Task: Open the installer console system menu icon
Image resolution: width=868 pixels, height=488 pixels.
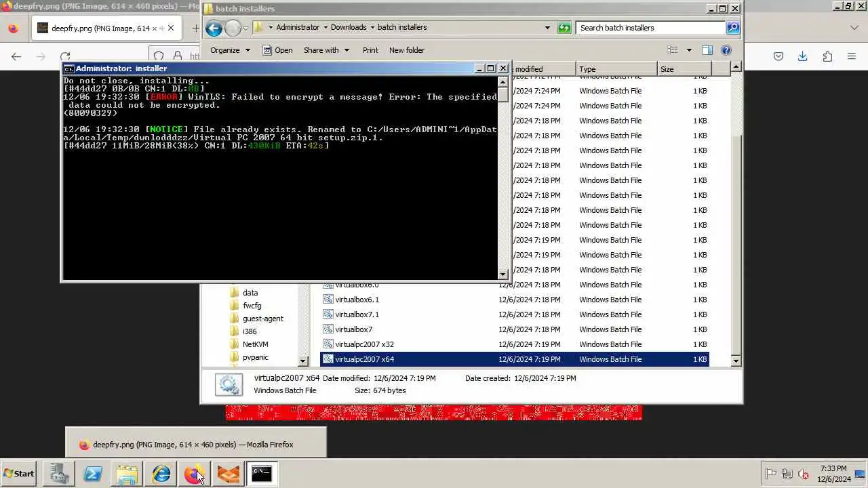Action: coord(68,68)
